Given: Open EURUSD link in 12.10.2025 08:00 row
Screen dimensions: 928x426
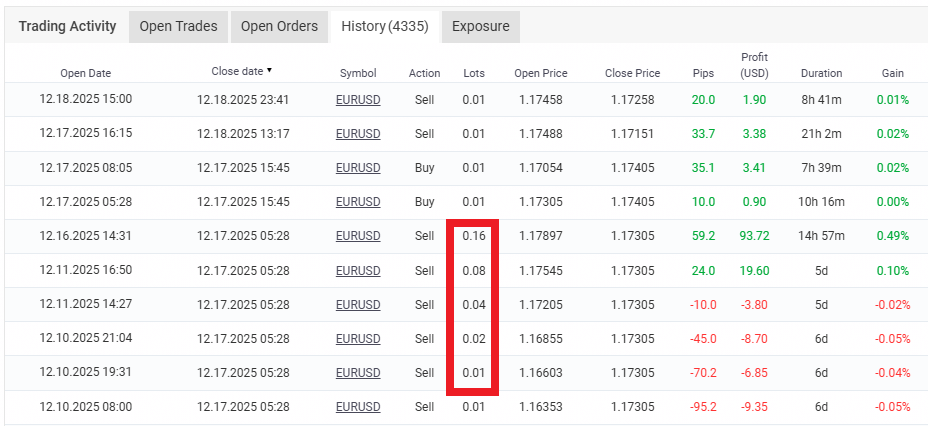Looking at the screenshot, I should tap(358, 407).
